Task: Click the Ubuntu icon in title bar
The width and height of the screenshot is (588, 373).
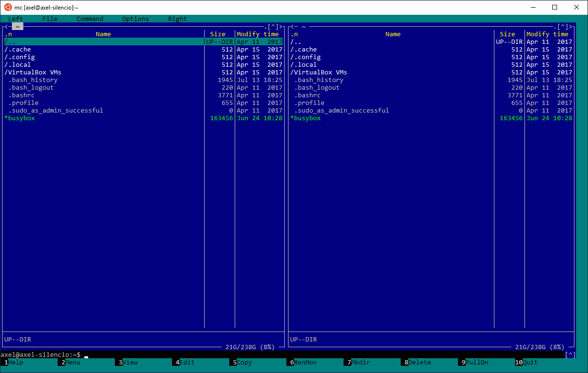Action: [8, 7]
